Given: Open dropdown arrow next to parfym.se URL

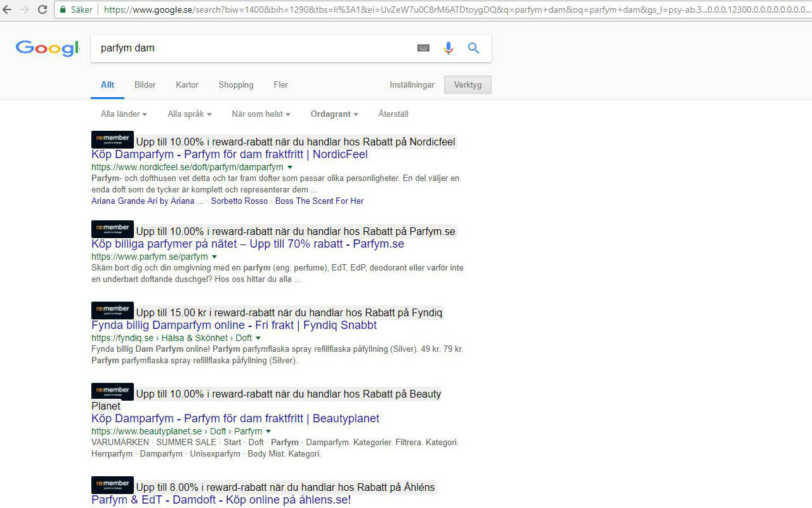Looking at the screenshot, I should tap(214, 257).
